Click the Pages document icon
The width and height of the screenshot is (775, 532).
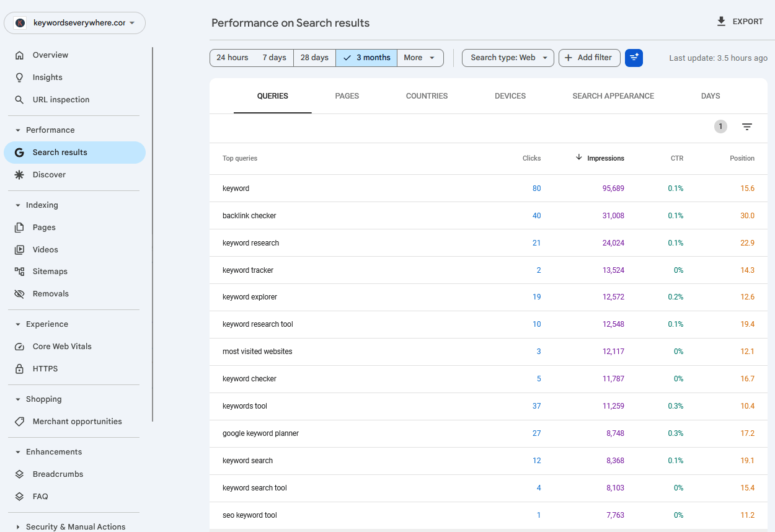click(19, 228)
